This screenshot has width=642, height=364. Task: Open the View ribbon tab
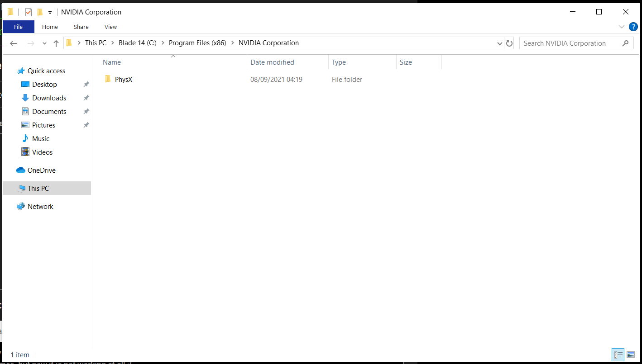[110, 27]
